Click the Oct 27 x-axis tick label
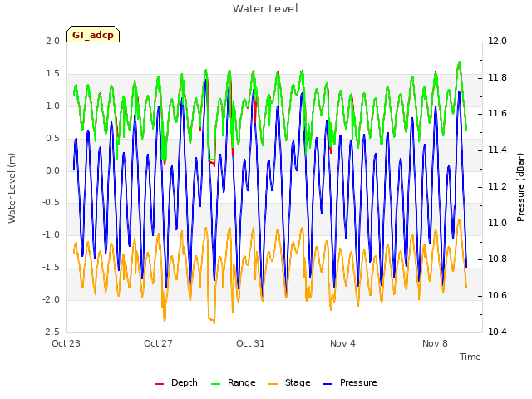 pyautogui.click(x=158, y=343)
